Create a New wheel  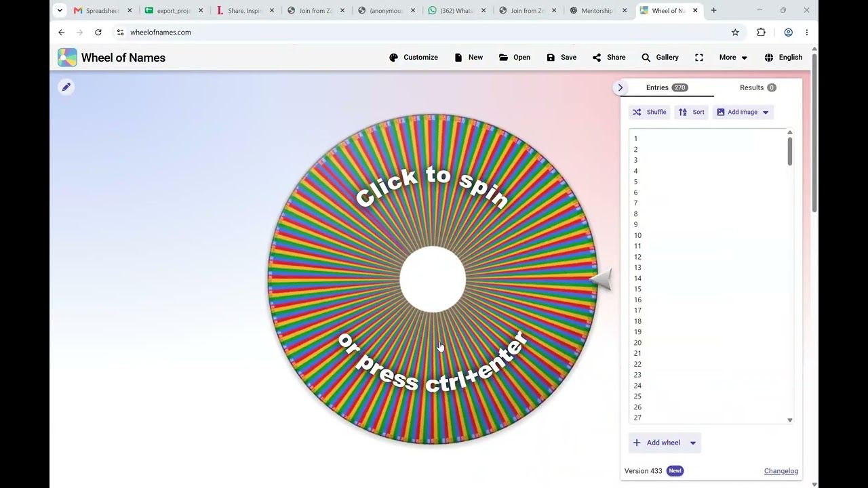[x=469, y=58]
